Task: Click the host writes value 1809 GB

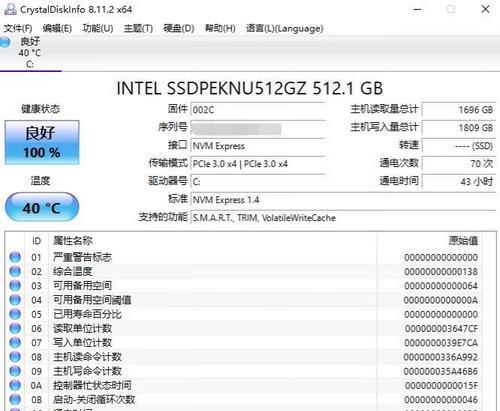Action: coord(459,128)
